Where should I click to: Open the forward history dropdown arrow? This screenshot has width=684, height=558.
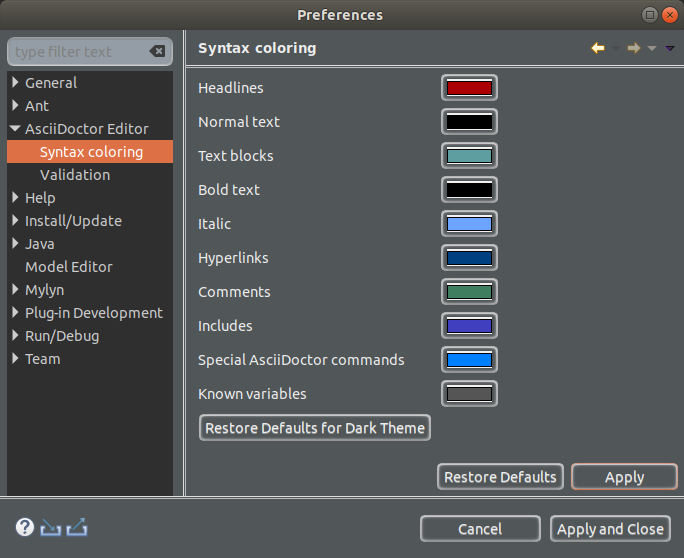click(652, 48)
